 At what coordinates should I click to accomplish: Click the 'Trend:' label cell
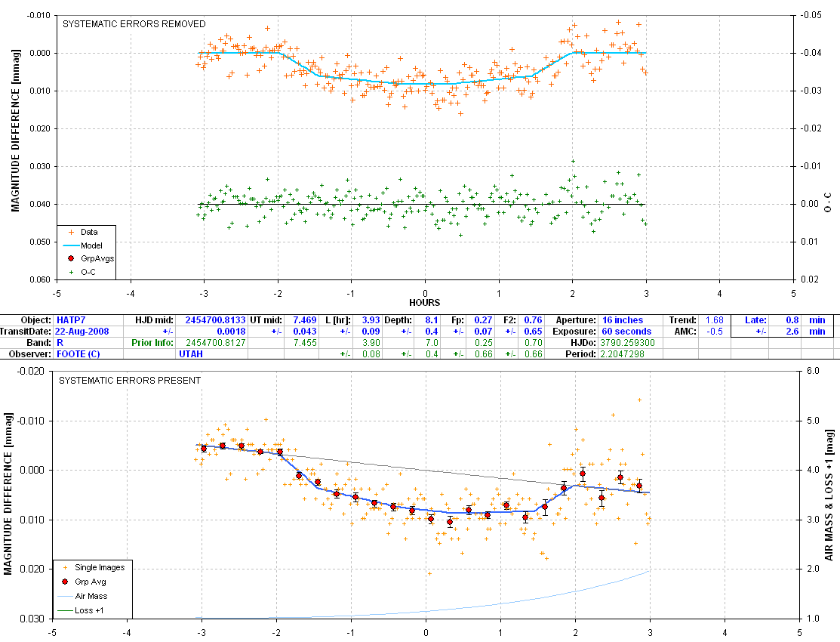(683, 320)
